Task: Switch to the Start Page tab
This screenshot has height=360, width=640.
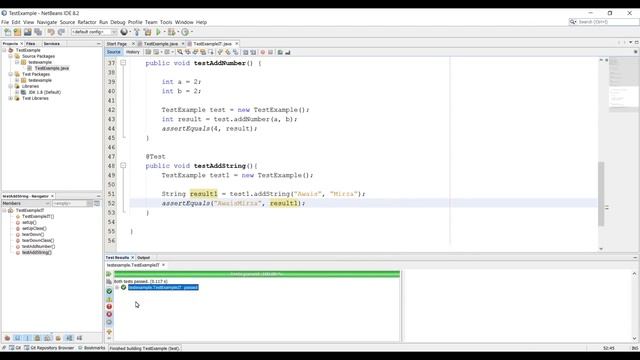Action: tap(117, 44)
